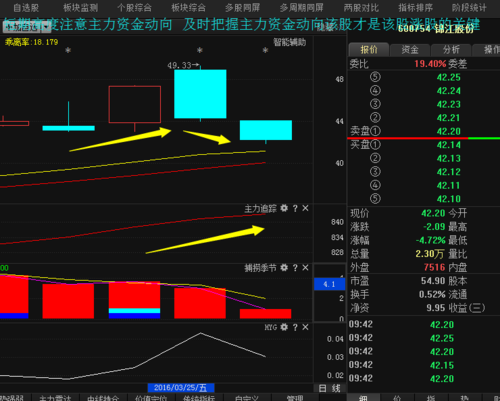The image size is (500, 401).
Task: Click the 外盘 value 7516
Action: (x=434, y=267)
